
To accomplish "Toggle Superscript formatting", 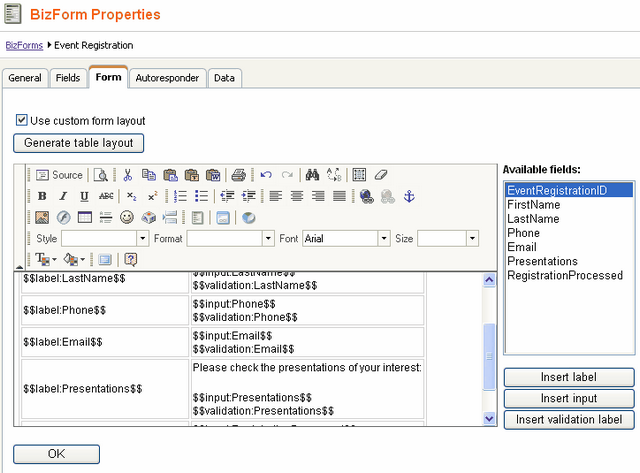I will pyautogui.click(x=153, y=196).
